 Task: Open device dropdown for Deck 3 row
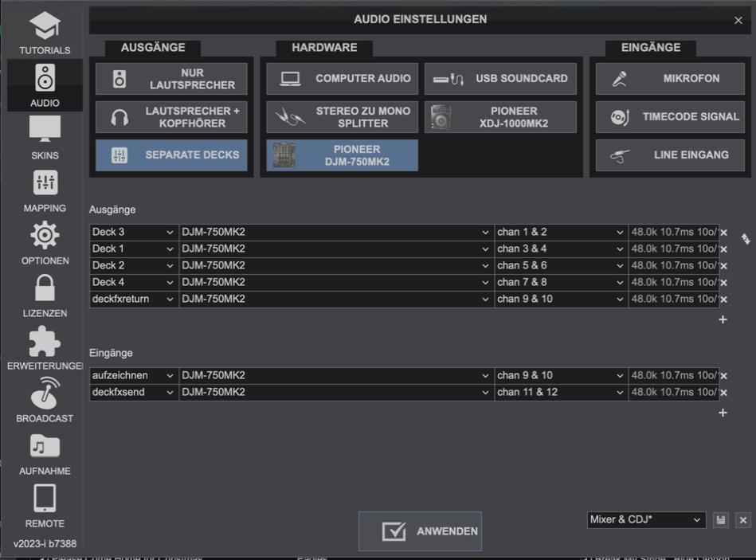[x=336, y=233]
